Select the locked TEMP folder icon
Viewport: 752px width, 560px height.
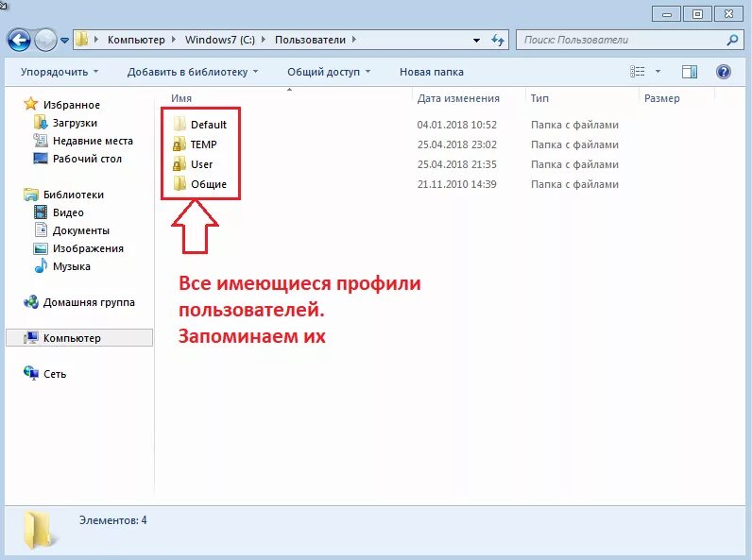point(179,144)
